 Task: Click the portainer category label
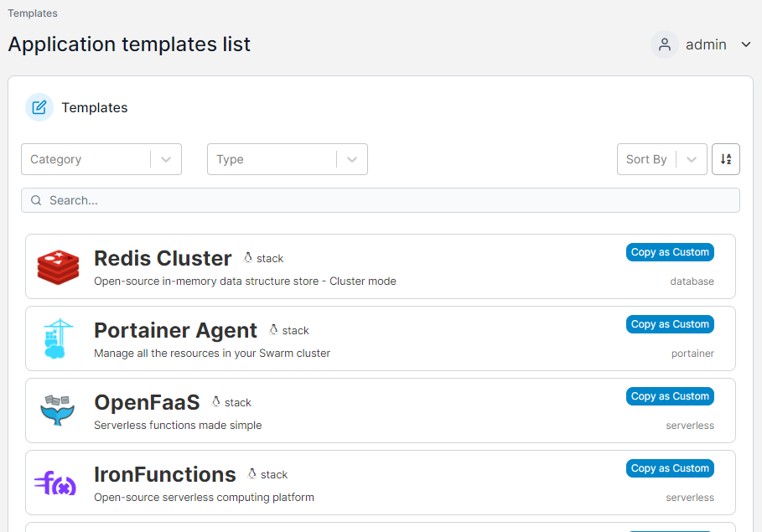pos(692,354)
